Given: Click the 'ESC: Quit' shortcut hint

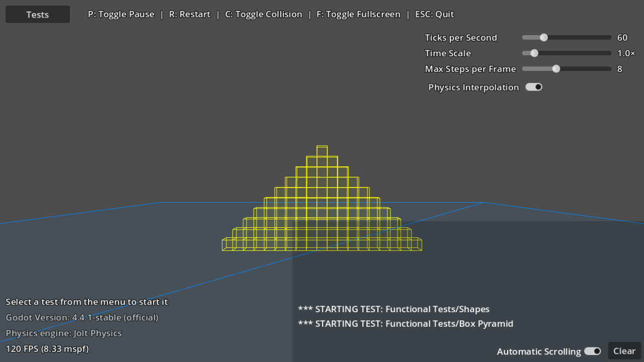Looking at the screenshot, I should [x=434, y=14].
